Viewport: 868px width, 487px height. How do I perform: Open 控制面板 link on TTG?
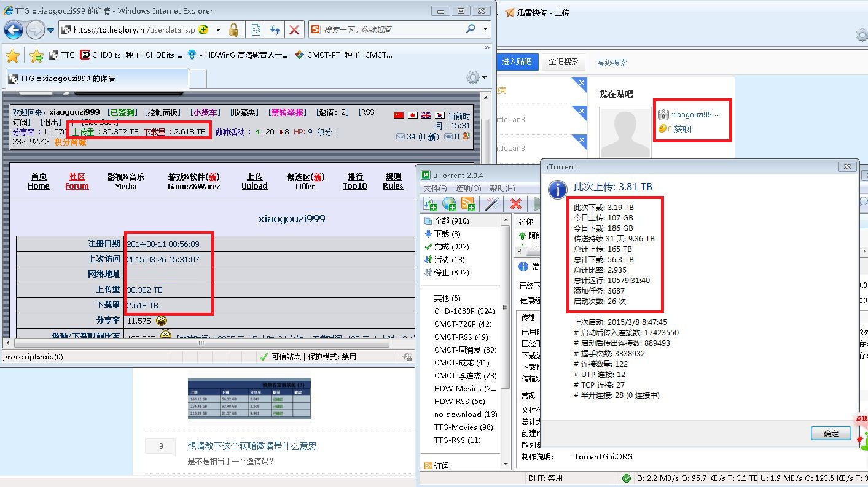(x=163, y=112)
